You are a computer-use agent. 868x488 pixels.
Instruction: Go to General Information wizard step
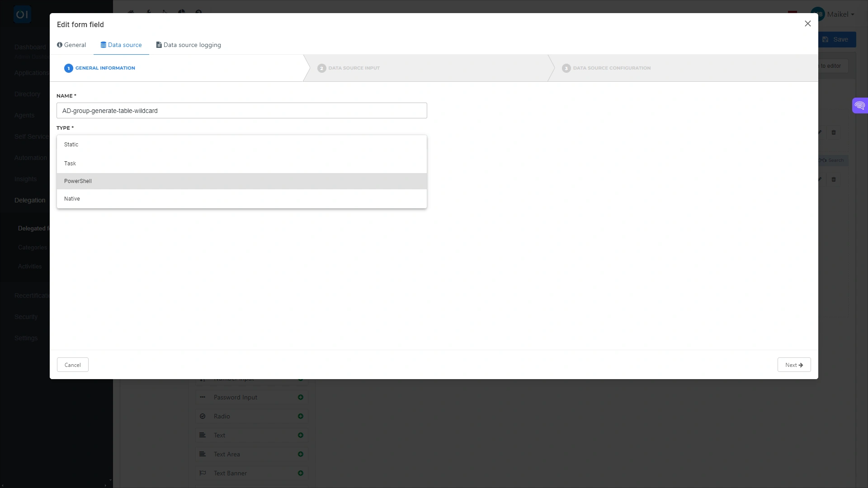pyautogui.click(x=100, y=68)
